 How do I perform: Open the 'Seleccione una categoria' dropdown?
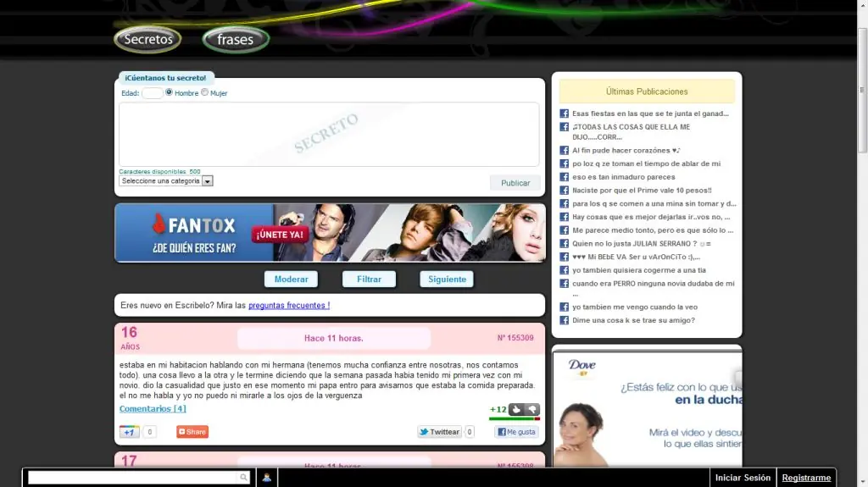166,181
